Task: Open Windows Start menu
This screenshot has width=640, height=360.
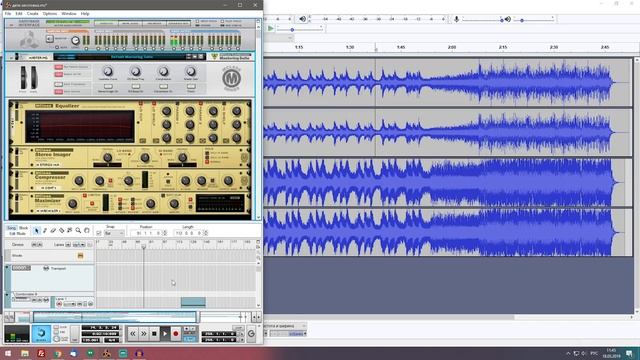Action: (8, 353)
